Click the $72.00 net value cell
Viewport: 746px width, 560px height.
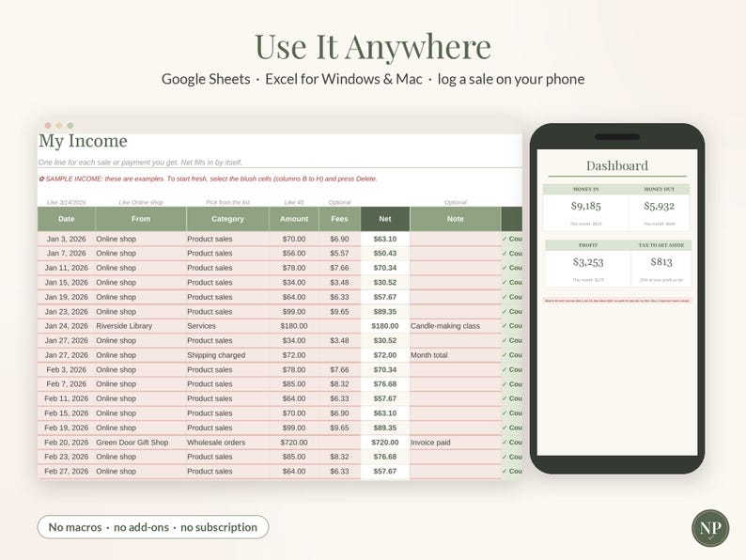tap(385, 355)
